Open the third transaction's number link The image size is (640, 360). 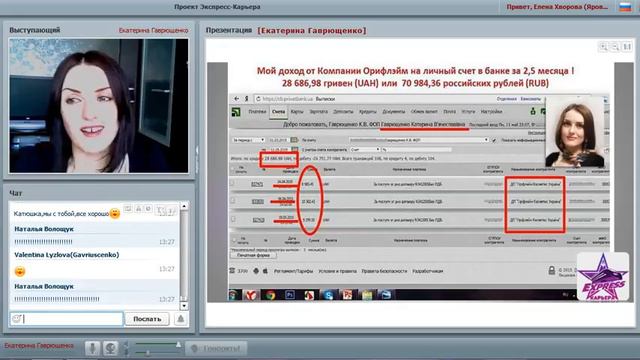coord(258,220)
